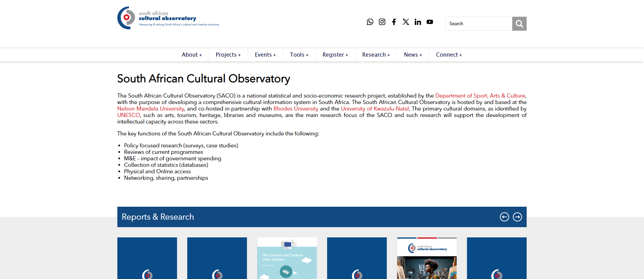Follow the Rhodes University link
This screenshot has height=279, width=644.
[x=296, y=109]
